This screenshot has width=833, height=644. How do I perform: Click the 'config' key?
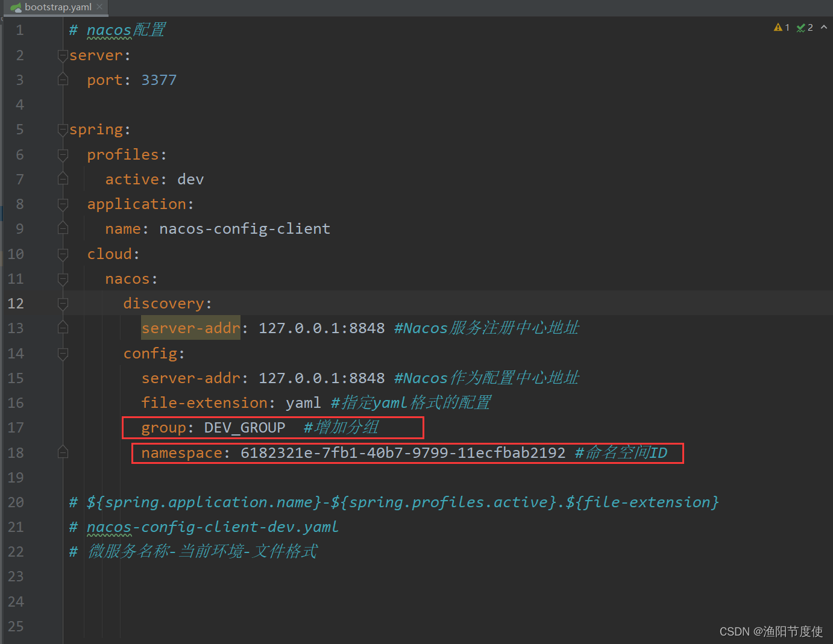(x=150, y=354)
